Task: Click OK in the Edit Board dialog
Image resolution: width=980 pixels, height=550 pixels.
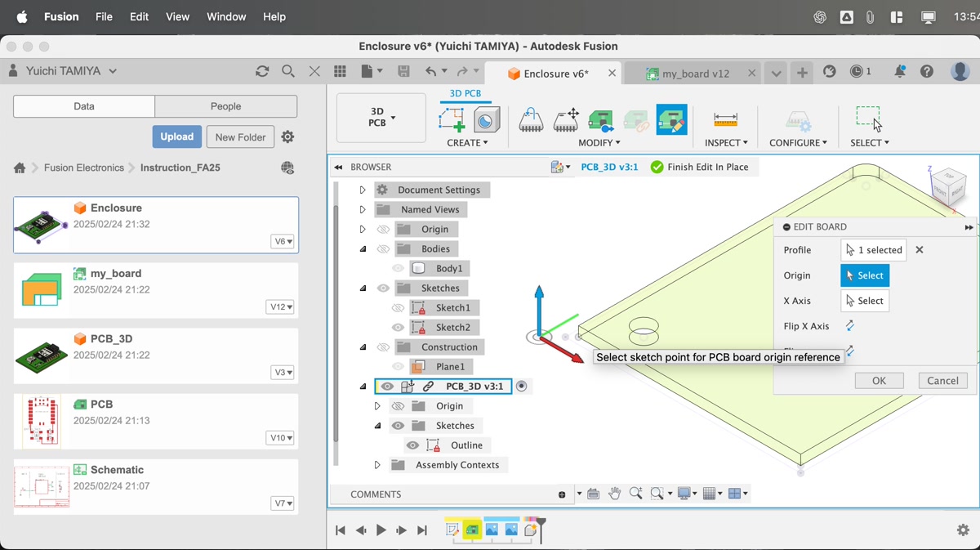Action: click(x=879, y=381)
